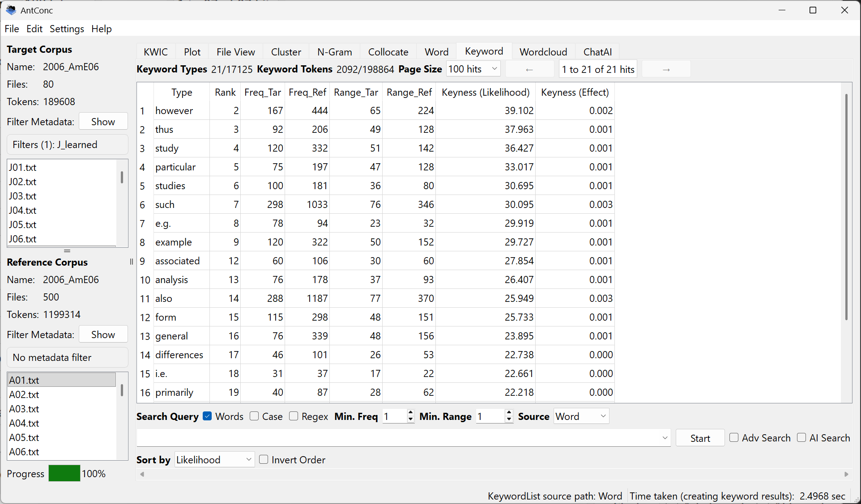Viewport: 861px width, 504px height.
Task: Toggle the Invert Order checkbox
Action: coord(264,460)
